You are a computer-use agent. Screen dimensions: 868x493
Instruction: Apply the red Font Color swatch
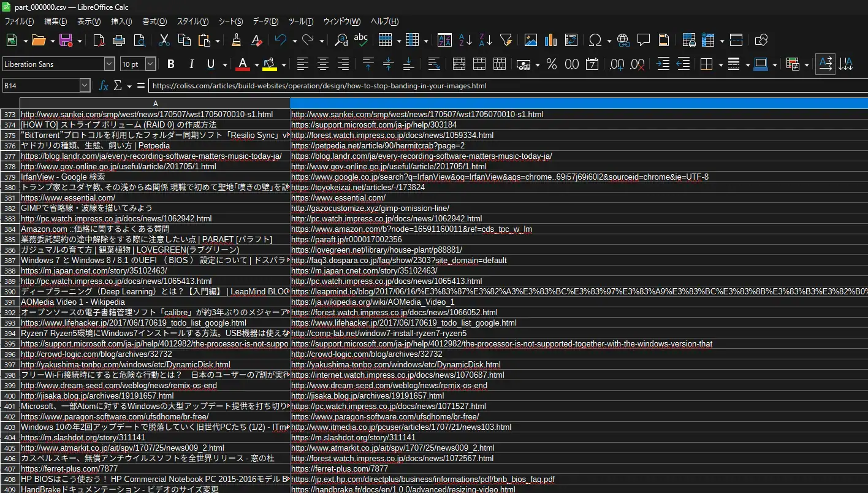pyautogui.click(x=243, y=64)
